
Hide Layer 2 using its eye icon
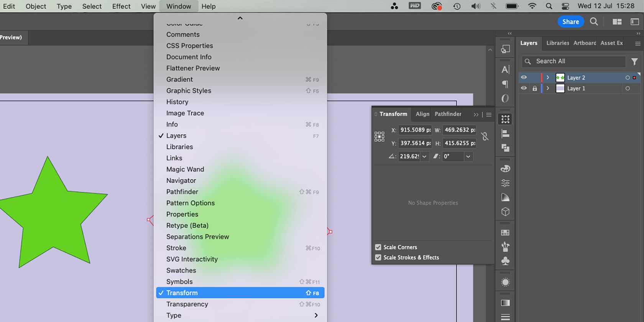(524, 77)
